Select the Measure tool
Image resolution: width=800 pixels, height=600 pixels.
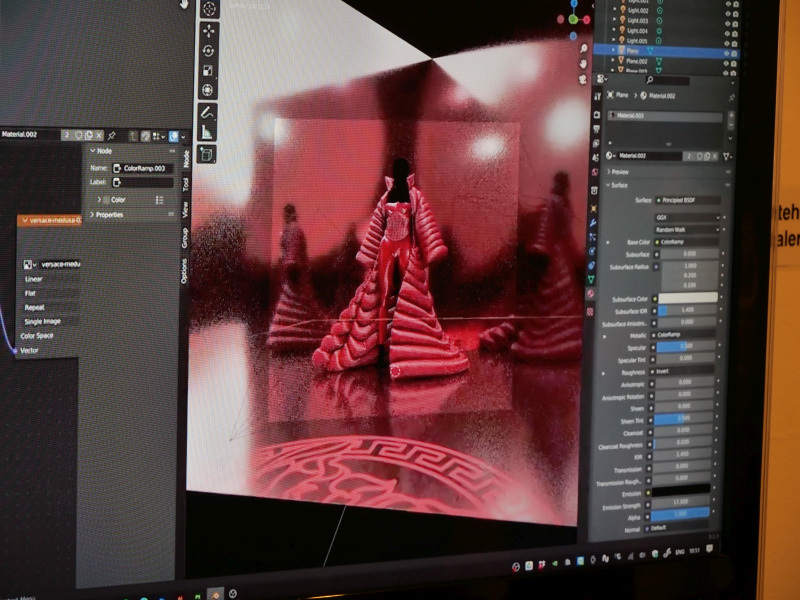(x=207, y=132)
